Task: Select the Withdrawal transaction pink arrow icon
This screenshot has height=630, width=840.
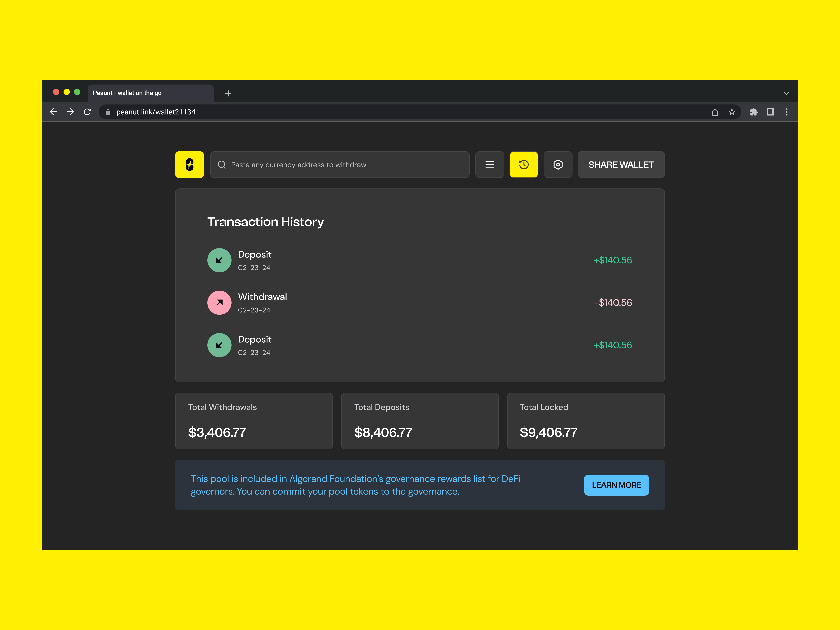Action: tap(219, 303)
